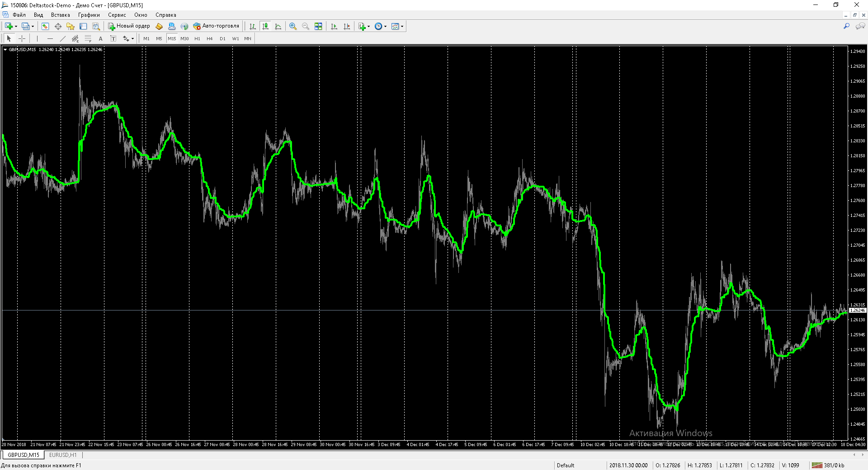Expand the periodicity dropdown arrow

tap(385, 26)
